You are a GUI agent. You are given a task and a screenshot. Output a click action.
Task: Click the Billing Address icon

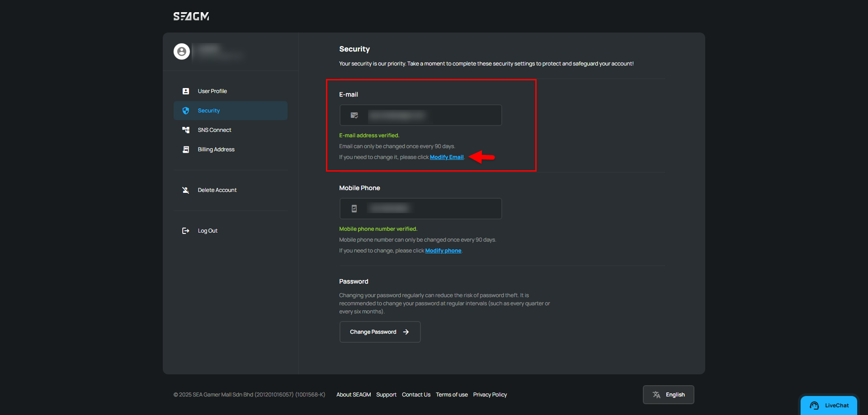[x=186, y=149]
